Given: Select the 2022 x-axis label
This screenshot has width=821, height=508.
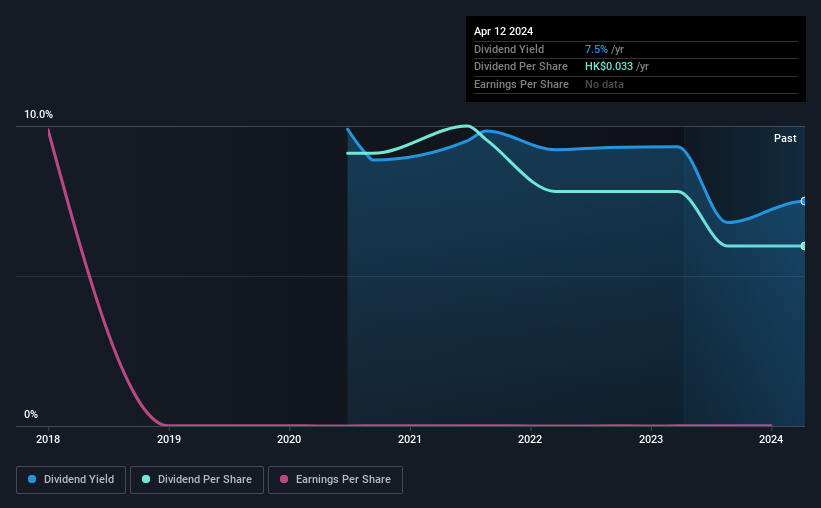Looking at the screenshot, I should [x=530, y=439].
